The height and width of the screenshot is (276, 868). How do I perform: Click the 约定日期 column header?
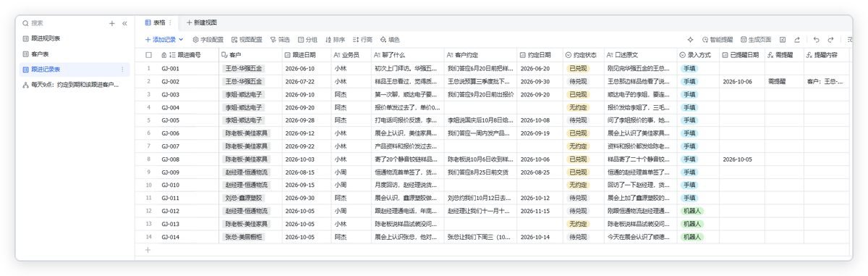click(x=539, y=54)
